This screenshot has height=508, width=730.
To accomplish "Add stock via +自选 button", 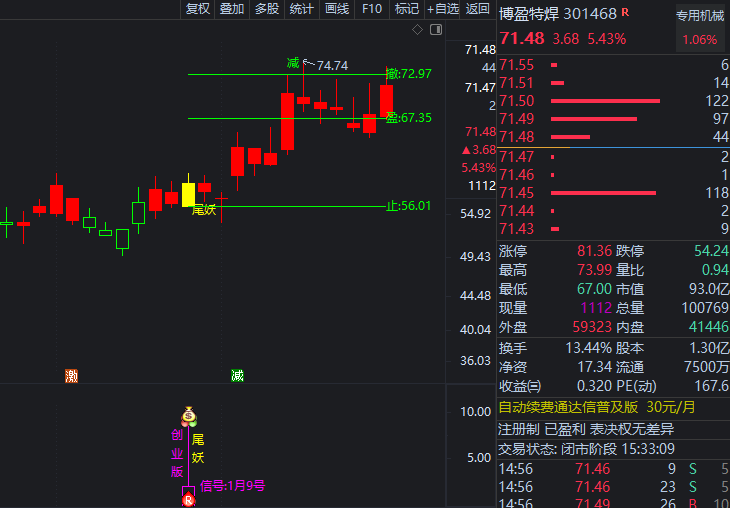I will [x=442, y=9].
